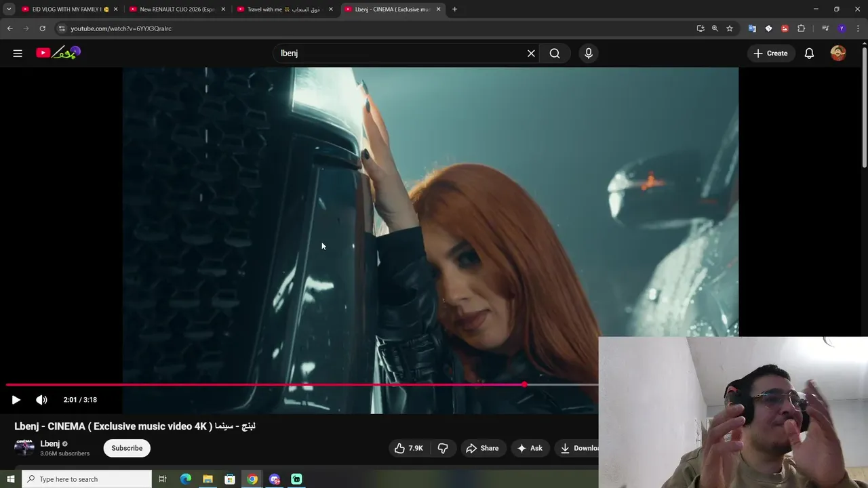
Task: Open the Extensions puzzle-piece menu
Action: [x=801, y=28]
